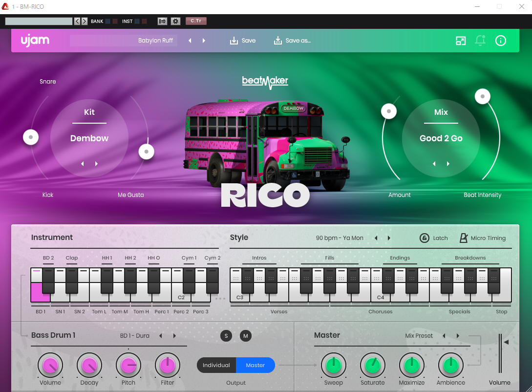This screenshot has width=532, height=392.
Task: Toggle the Latch button
Action: tap(434, 238)
